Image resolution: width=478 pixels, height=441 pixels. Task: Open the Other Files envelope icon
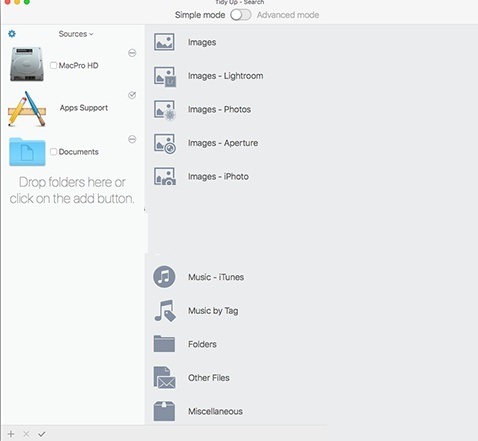164,378
